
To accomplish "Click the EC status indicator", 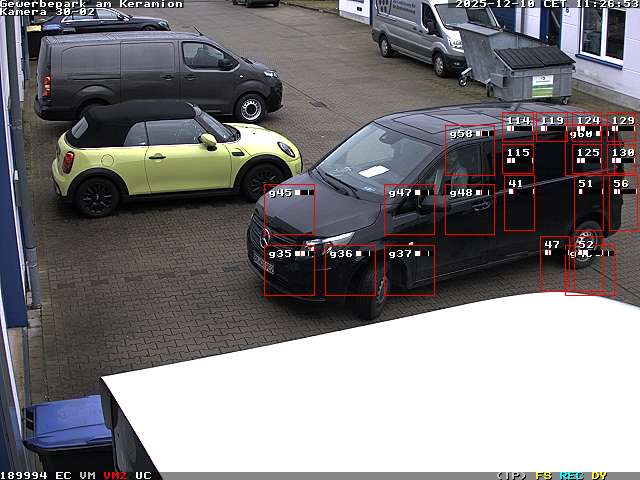I will (x=63, y=475).
